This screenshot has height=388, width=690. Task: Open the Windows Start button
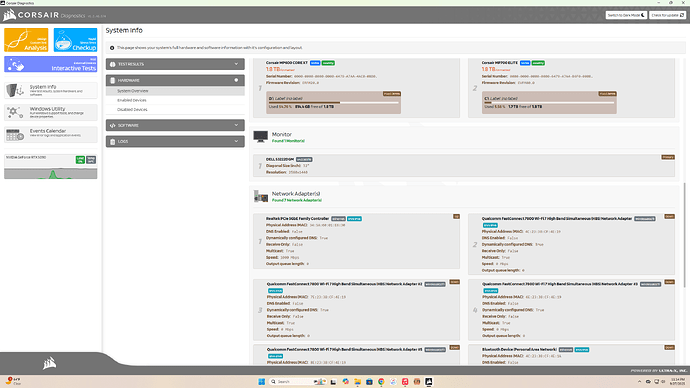[261, 381]
